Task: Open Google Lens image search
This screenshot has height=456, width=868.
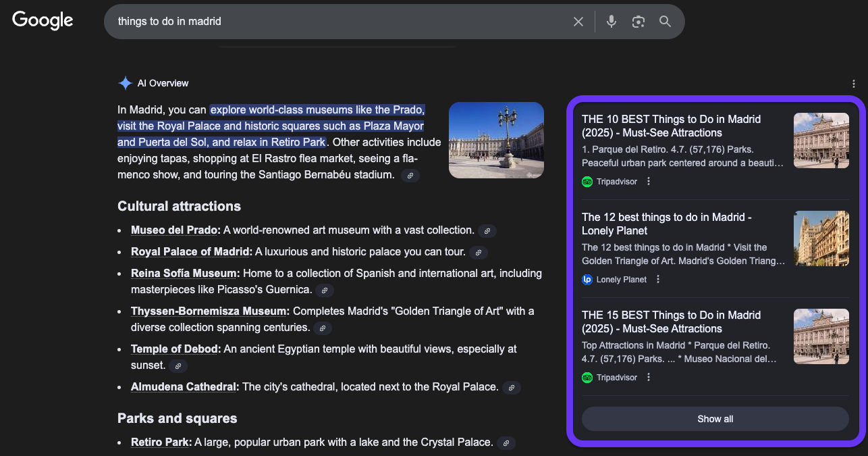Action: [639, 22]
